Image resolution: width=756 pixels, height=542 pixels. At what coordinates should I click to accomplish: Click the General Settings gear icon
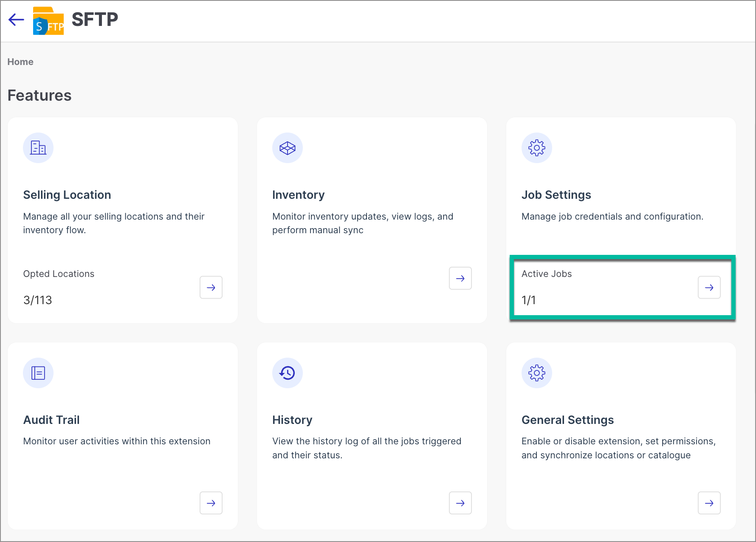point(537,373)
